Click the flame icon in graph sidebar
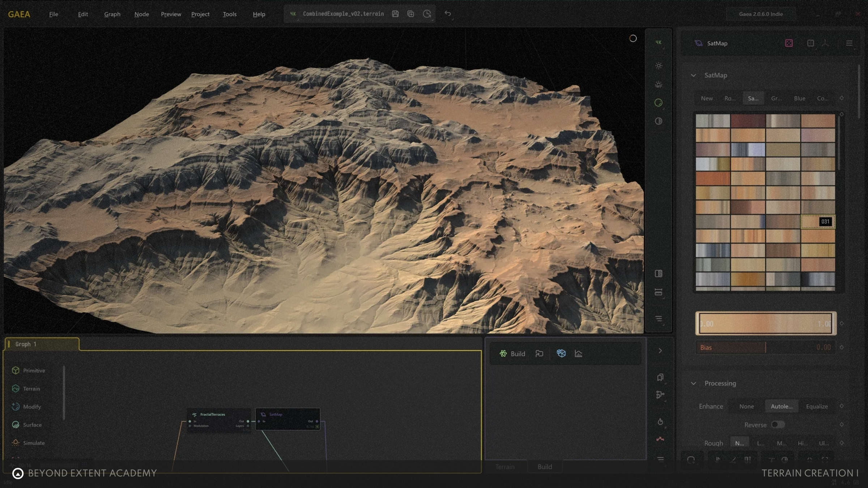This screenshot has height=488, width=868. point(660,421)
